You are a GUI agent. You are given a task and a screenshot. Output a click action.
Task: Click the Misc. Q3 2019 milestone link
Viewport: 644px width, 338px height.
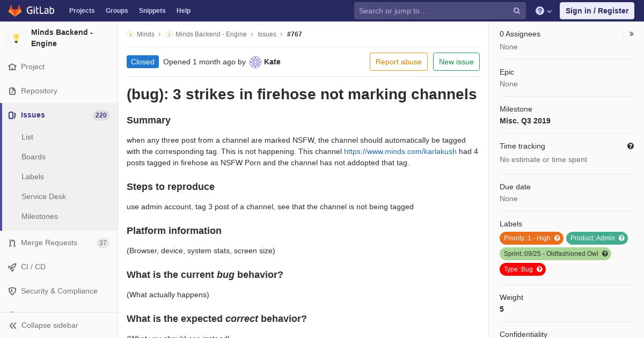pos(525,121)
